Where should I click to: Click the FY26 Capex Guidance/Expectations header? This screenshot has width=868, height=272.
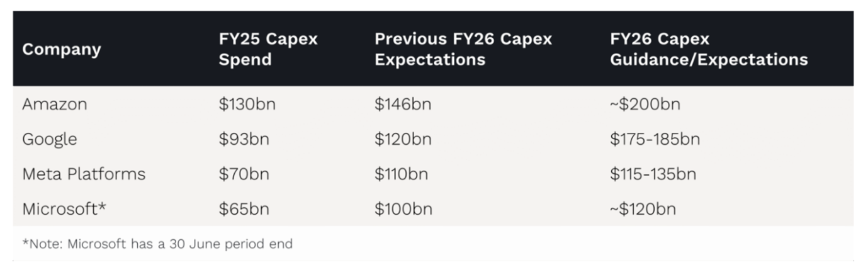coord(708,49)
